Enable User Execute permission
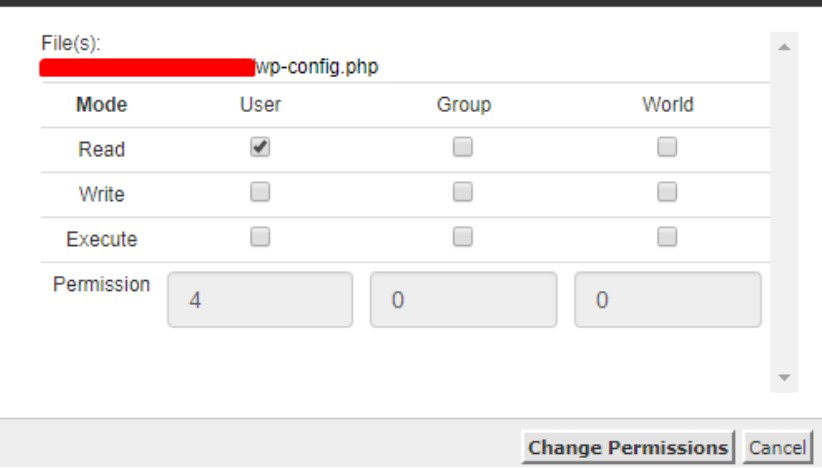This screenshot has width=822, height=468. tap(260, 237)
